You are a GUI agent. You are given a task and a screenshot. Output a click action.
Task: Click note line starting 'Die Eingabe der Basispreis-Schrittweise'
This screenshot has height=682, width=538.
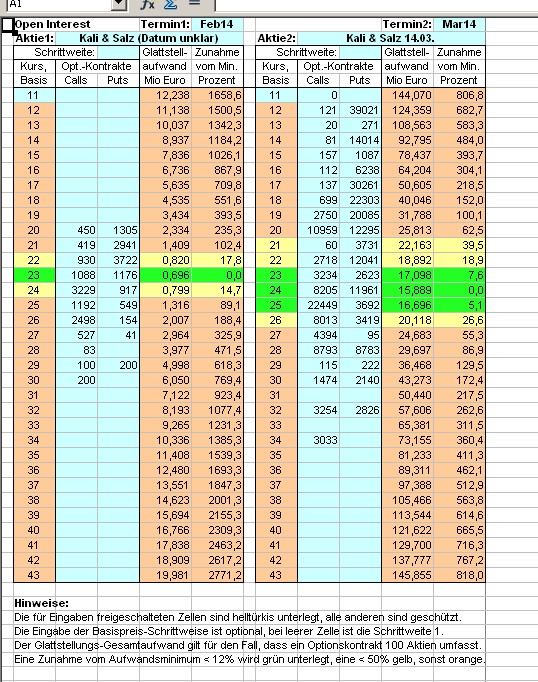coord(229,631)
